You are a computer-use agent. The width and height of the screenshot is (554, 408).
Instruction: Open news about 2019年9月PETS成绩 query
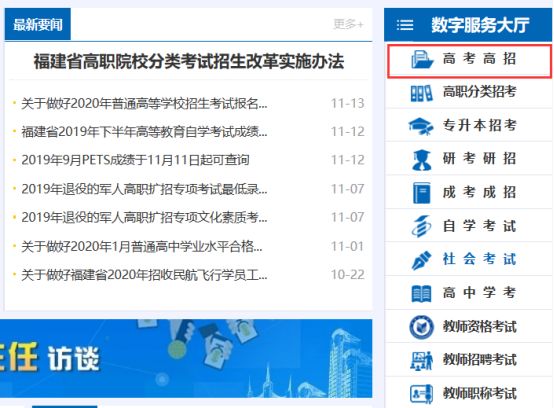(135, 160)
